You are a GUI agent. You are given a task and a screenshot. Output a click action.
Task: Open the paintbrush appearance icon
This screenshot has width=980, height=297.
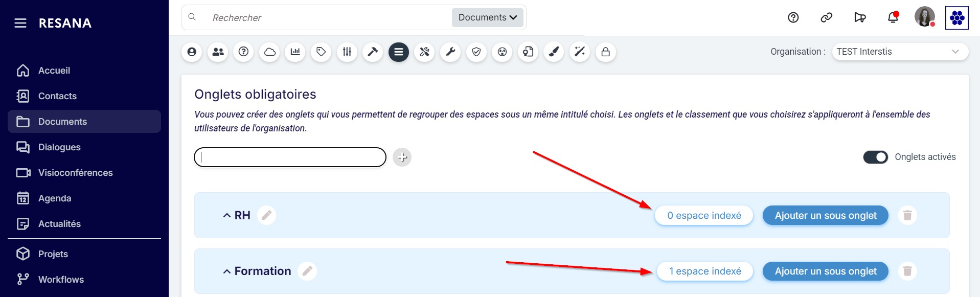[554, 52]
